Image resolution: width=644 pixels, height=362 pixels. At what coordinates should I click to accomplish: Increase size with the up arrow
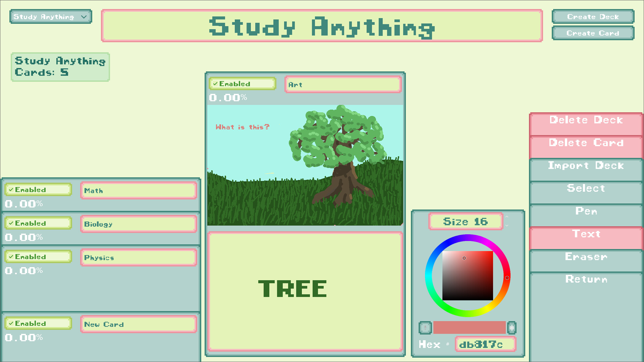tap(507, 217)
